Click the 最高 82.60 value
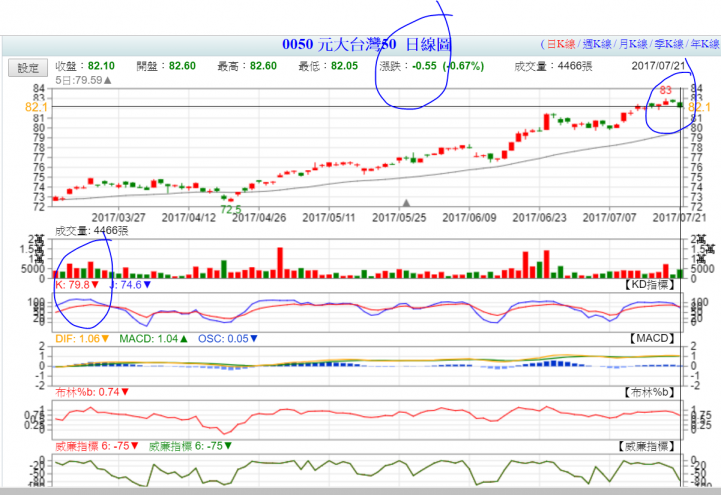721x495 pixels. click(247, 66)
